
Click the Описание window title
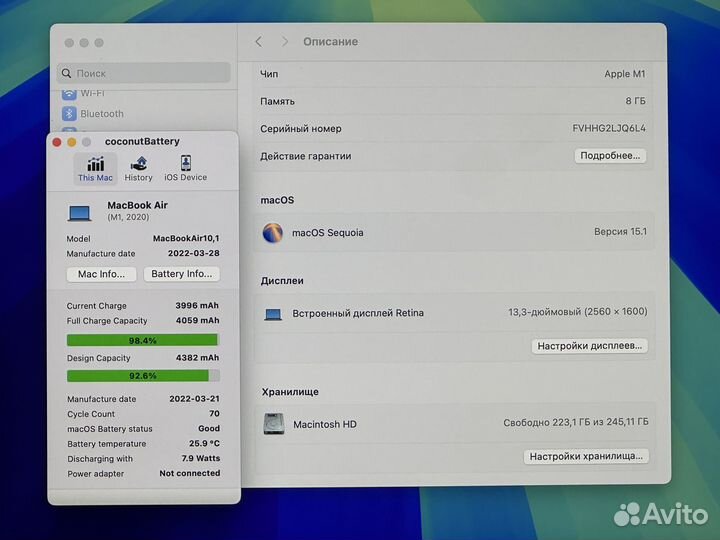click(331, 42)
